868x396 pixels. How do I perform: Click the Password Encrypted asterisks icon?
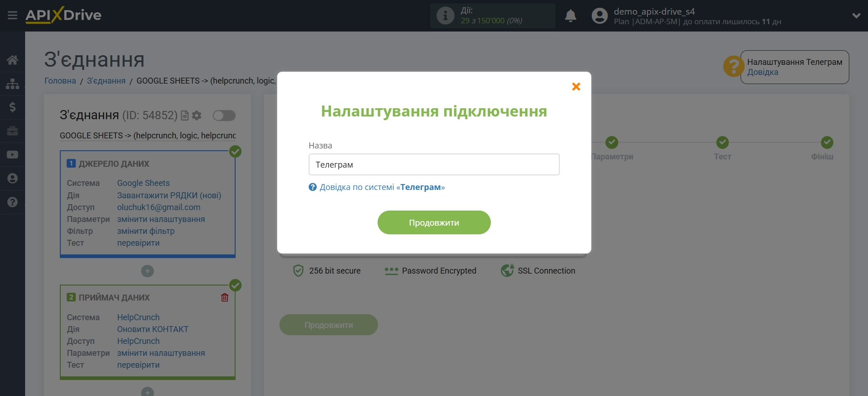[391, 271]
